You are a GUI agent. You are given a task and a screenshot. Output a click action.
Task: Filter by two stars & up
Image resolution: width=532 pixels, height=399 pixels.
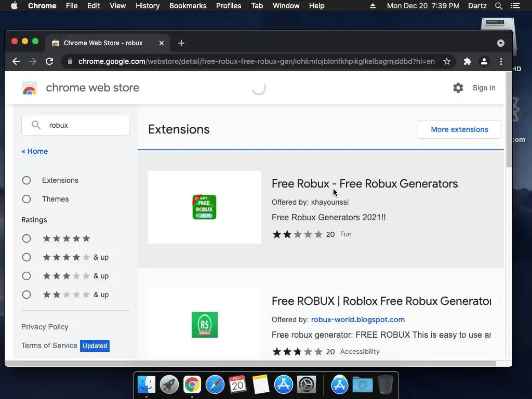click(26, 295)
